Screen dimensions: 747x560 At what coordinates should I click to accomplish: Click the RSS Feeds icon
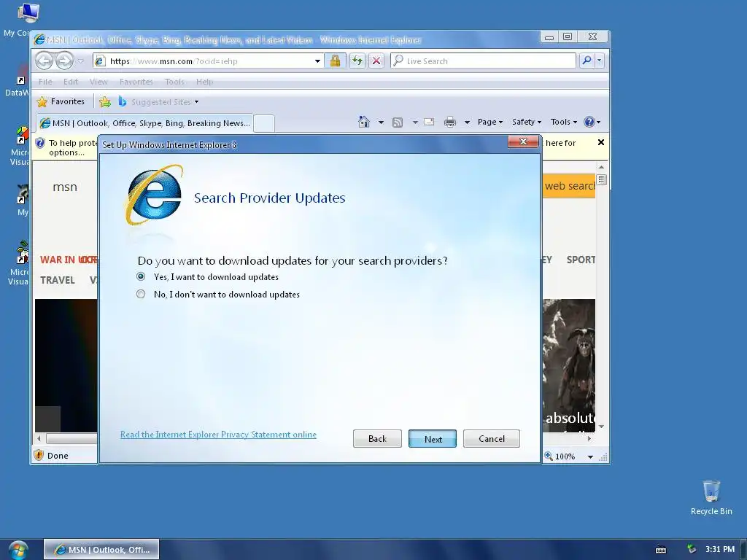point(398,122)
